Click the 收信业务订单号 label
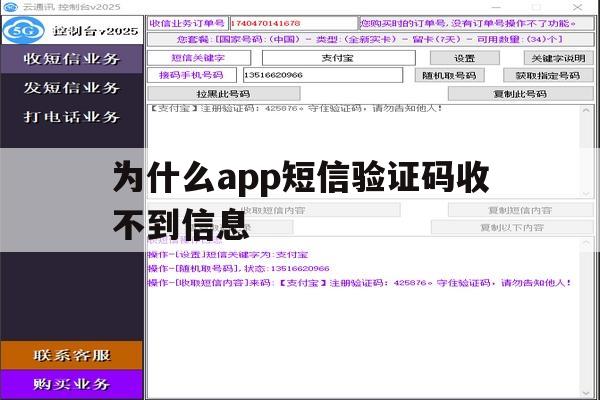This screenshot has width=600, height=400. [188, 23]
